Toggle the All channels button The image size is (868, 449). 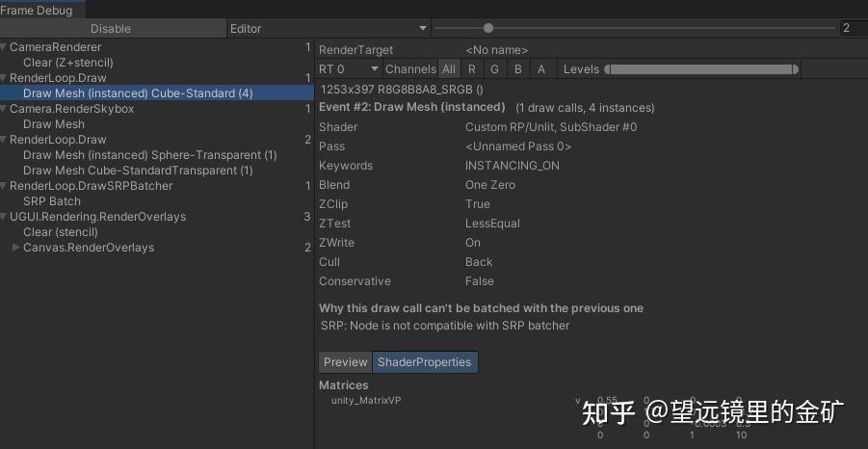(x=448, y=69)
